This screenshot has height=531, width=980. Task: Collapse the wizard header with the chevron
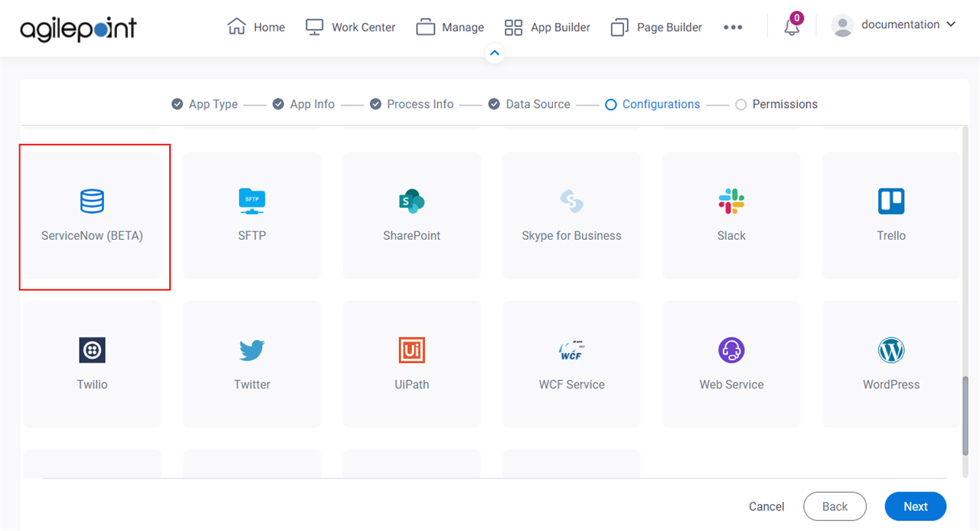point(495,53)
